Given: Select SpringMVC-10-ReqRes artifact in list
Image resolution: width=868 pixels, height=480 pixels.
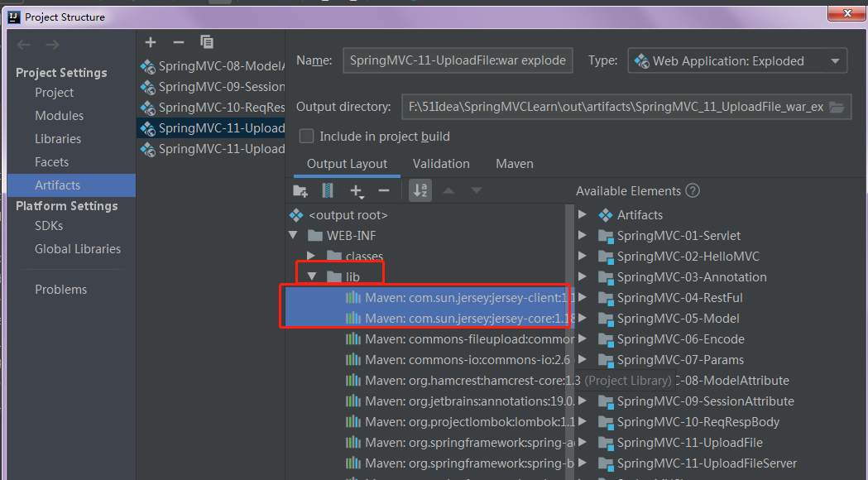Looking at the screenshot, I should tap(213, 108).
